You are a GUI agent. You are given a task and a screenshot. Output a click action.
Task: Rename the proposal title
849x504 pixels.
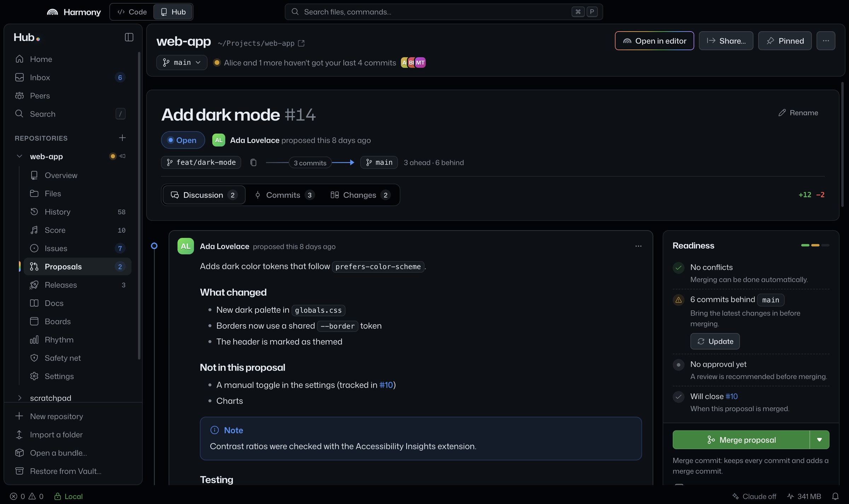point(798,113)
